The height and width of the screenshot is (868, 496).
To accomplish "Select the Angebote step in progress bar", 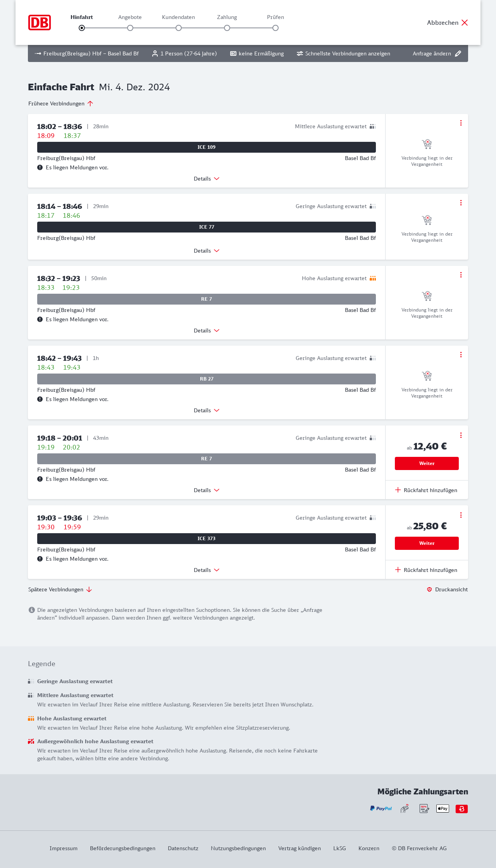I will coord(130,28).
